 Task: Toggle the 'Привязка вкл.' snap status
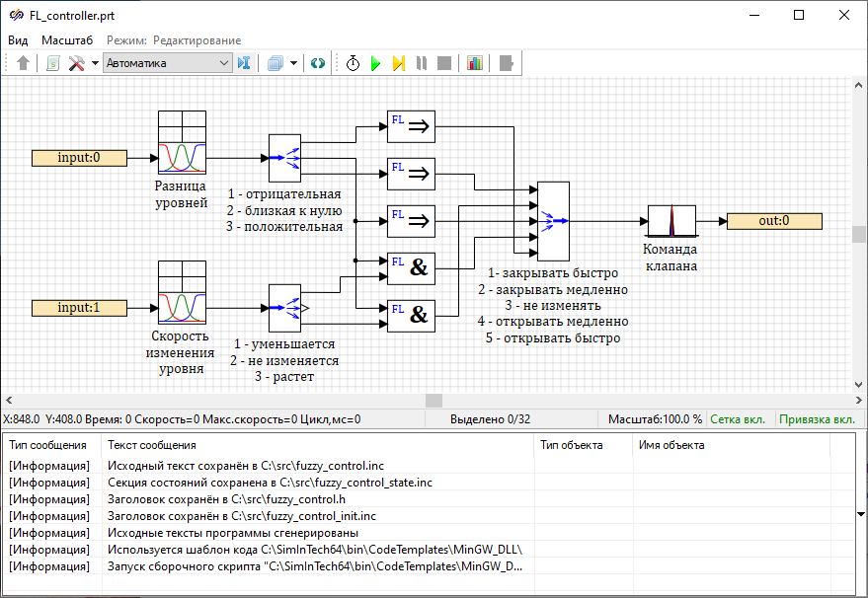817,419
